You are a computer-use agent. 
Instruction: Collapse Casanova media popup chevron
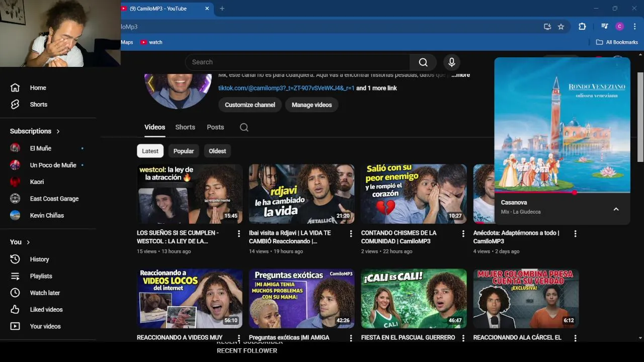616,209
